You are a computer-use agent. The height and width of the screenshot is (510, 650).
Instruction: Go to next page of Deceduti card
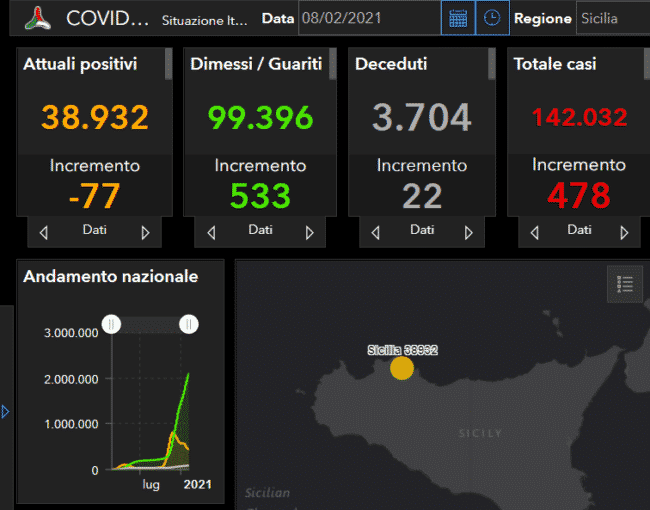468,233
